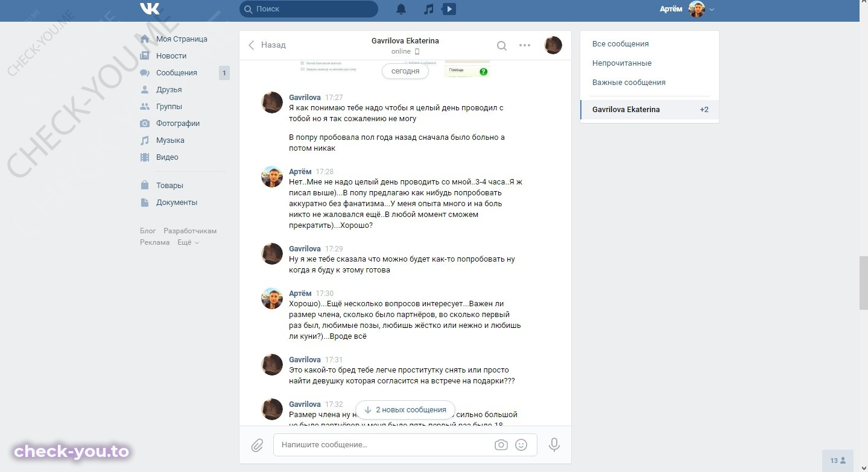
Task: Go back with the Назад button
Action: (267, 45)
